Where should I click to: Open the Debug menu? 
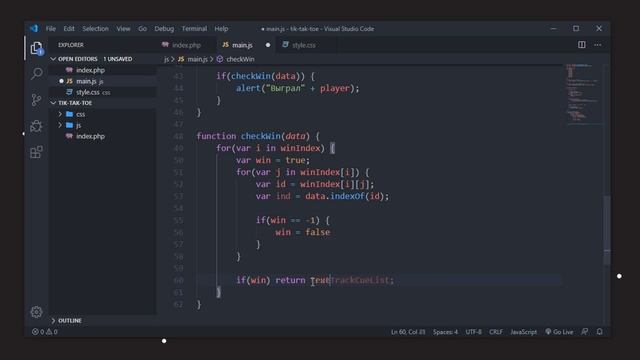tap(164, 29)
